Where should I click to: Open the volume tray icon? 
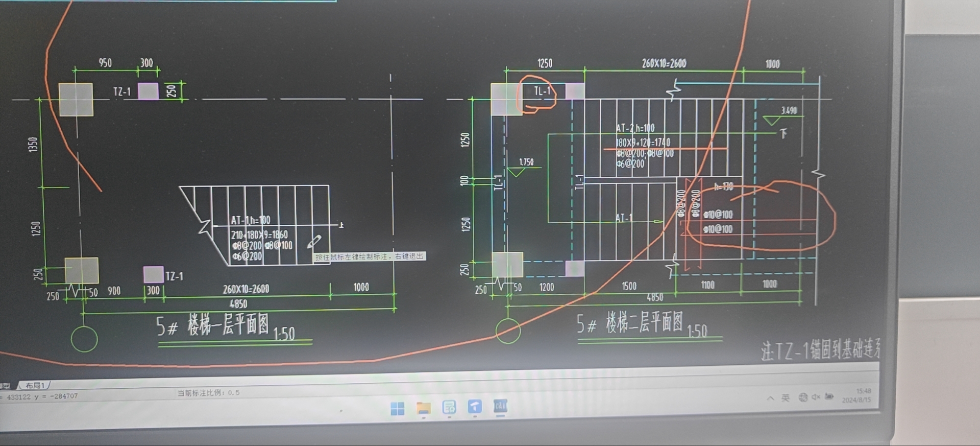(x=816, y=396)
